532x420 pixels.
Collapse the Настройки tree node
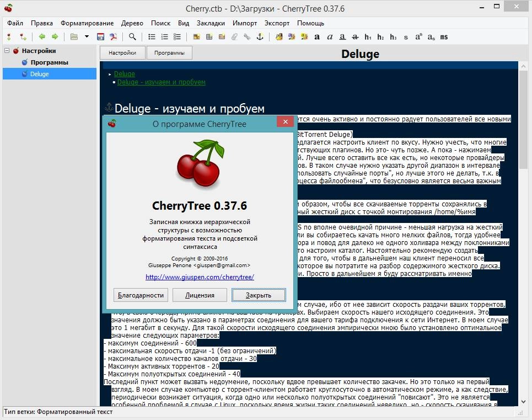click(x=7, y=51)
